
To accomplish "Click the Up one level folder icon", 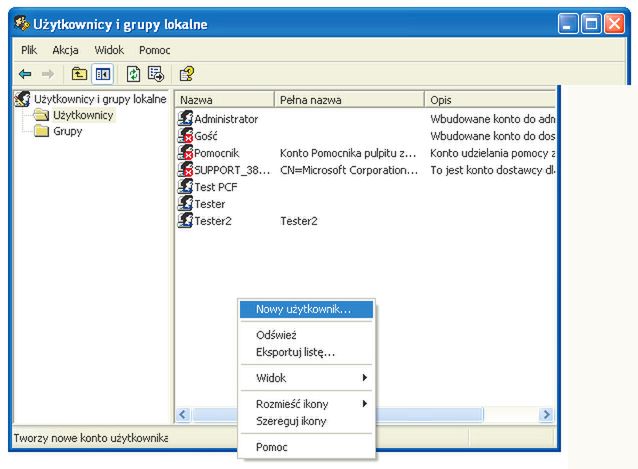I will pos(79,74).
